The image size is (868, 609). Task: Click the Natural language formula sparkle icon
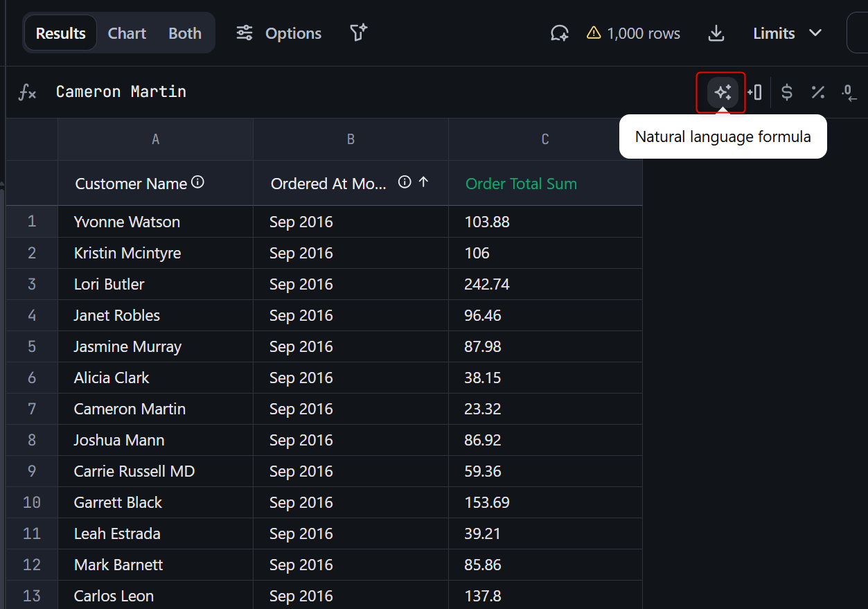tap(723, 92)
